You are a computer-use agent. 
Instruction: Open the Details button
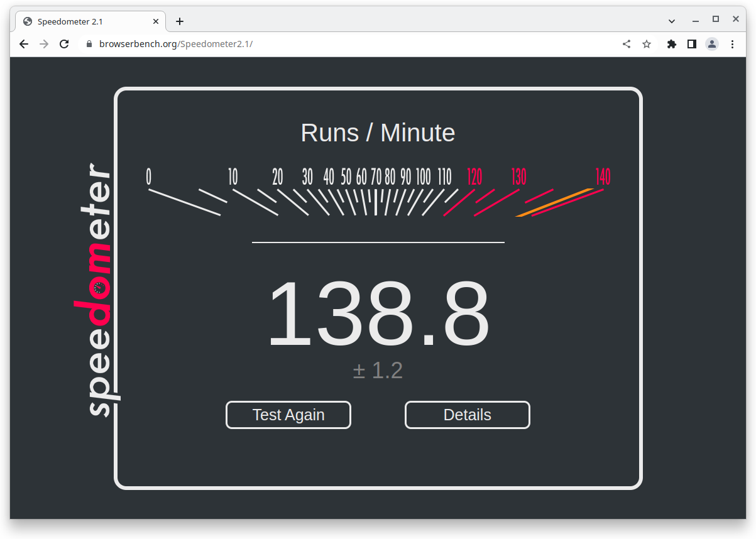pyautogui.click(x=468, y=415)
